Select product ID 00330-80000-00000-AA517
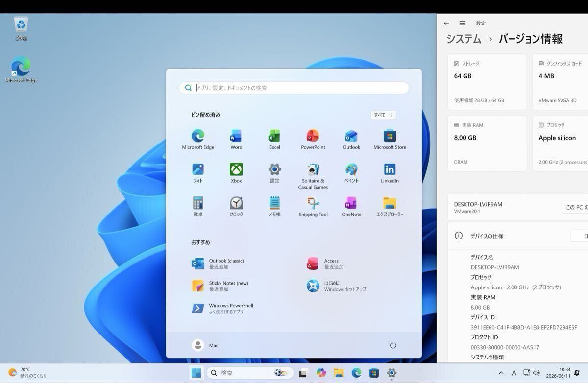This screenshot has width=588, height=383. (x=505, y=347)
